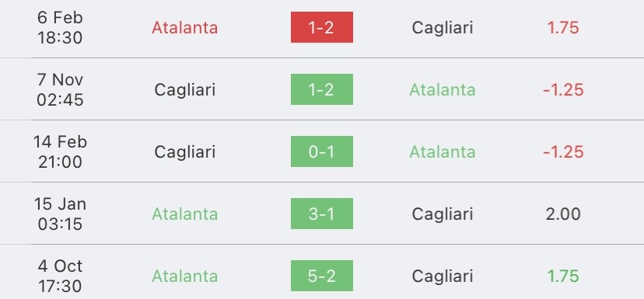Screen dimensions: 644x299
Task: Open the 3-1 score box
Action: tap(321, 214)
